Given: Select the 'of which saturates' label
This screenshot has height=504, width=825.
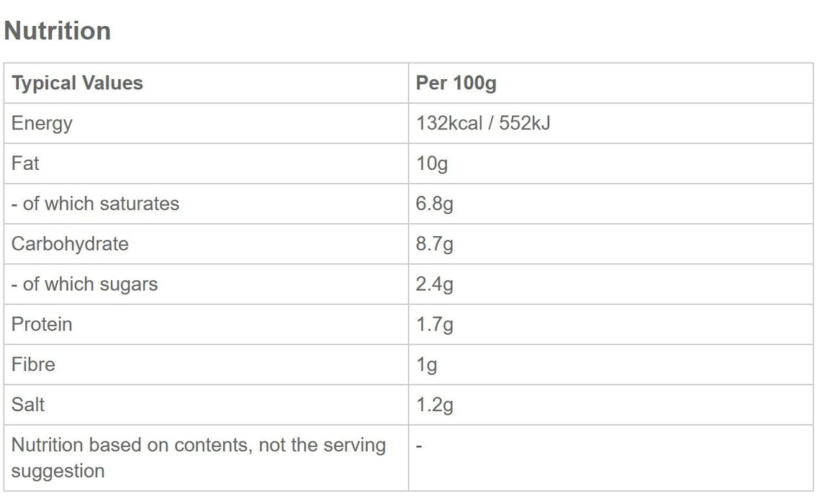Looking at the screenshot, I should click(x=95, y=204).
